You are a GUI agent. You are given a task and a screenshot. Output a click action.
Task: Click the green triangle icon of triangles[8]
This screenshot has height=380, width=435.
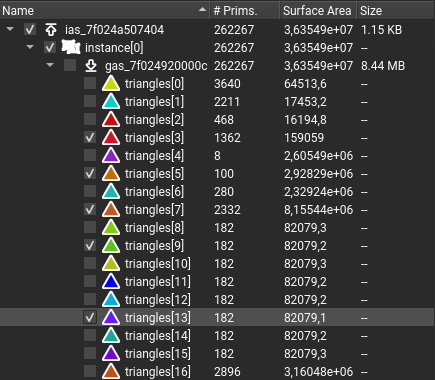pyautogui.click(x=111, y=227)
